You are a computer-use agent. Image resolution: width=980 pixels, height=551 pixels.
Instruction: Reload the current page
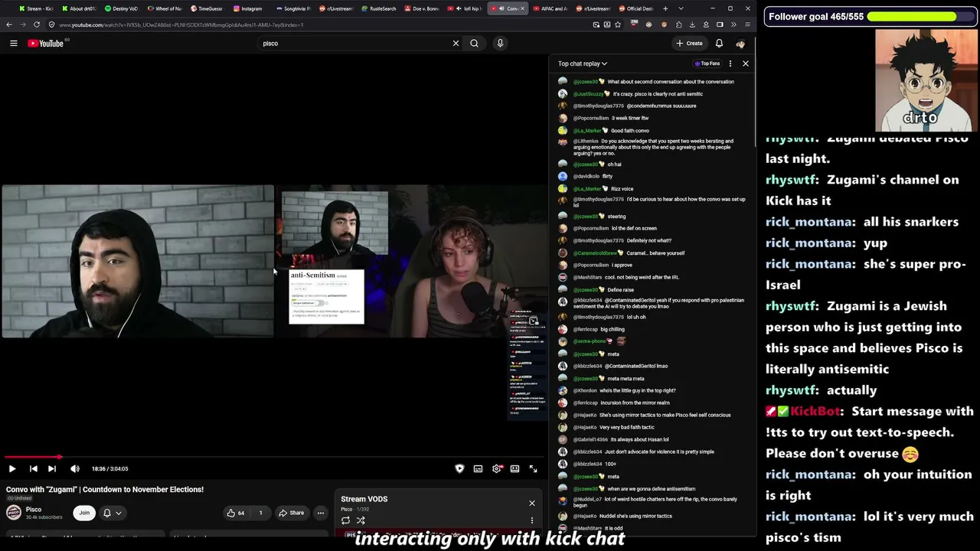coord(37,24)
